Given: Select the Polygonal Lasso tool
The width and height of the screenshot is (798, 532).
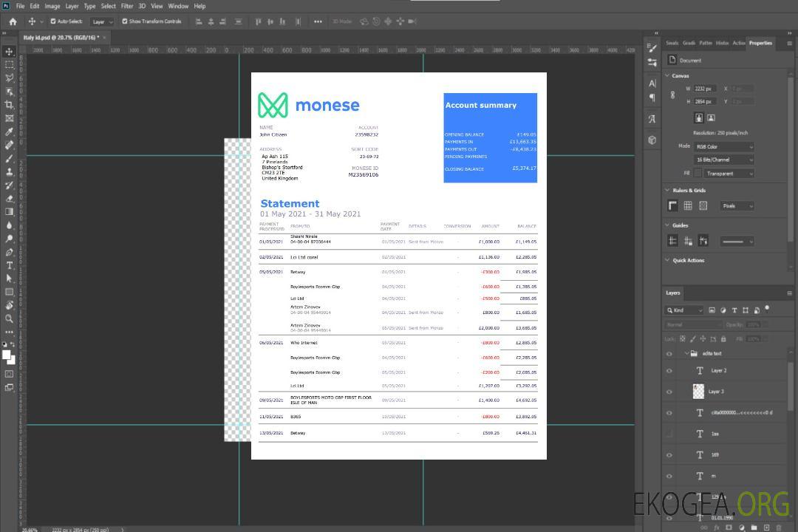Looking at the screenshot, I should [9, 78].
